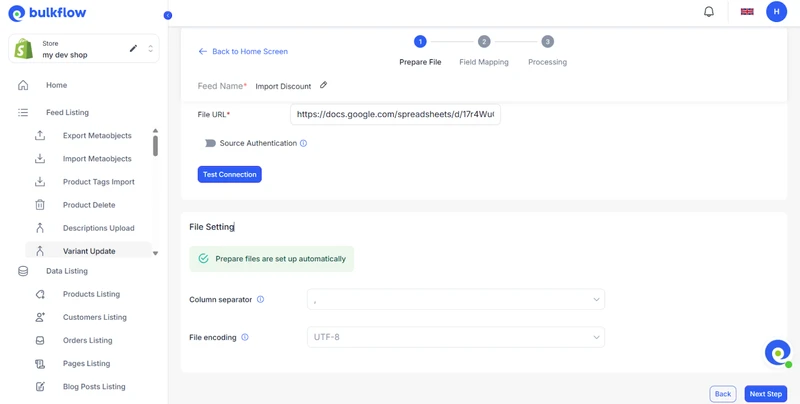Click the Product Delete trash icon
Screen dimensions: 800x404
[40, 205]
